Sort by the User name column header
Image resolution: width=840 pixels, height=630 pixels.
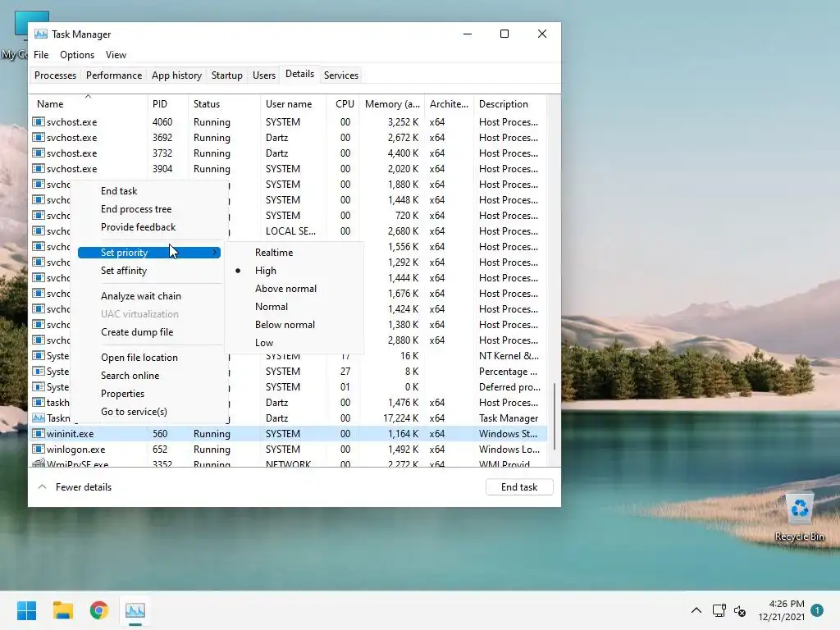click(x=293, y=104)
